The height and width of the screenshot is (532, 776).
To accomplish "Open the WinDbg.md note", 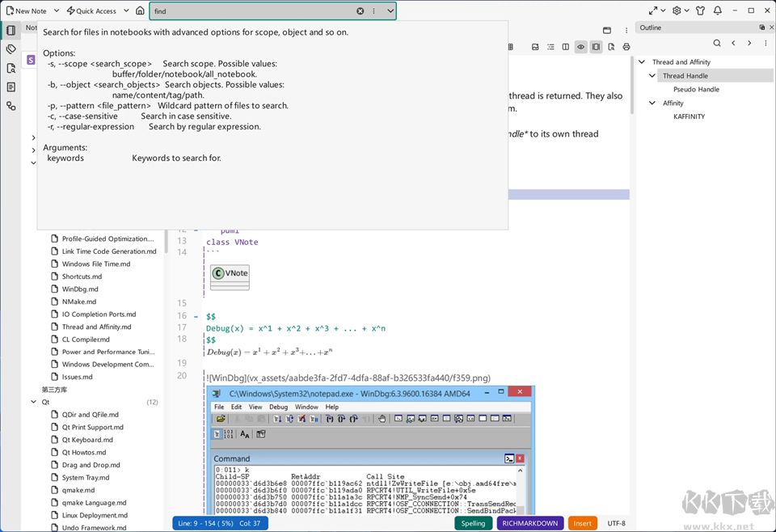I will coord(80,289).
